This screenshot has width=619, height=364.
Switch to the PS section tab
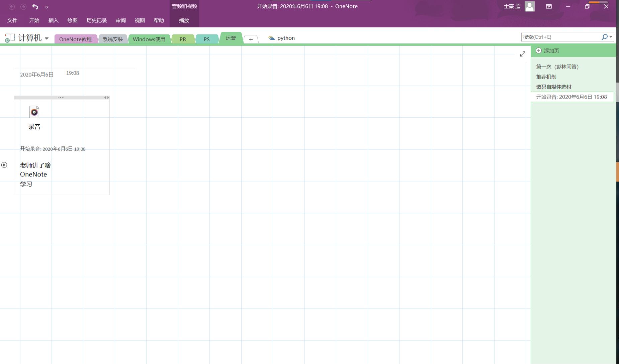tap(207, 39)
